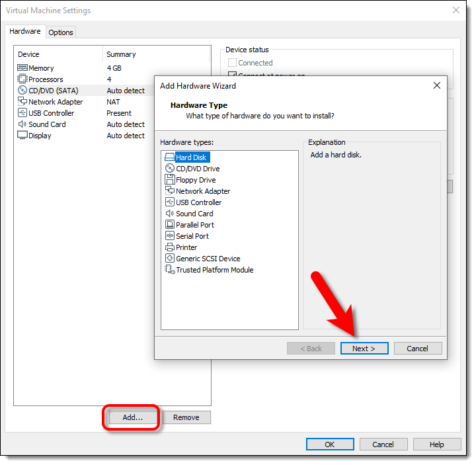Select "Memory" row label in device list
The width and height of the screenshot is (476, 465).
(x=41, y=68)
